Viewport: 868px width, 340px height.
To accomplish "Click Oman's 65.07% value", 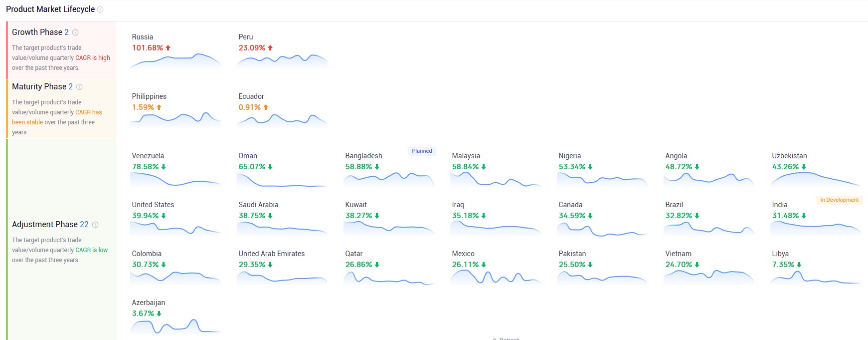I will (252, 167).
